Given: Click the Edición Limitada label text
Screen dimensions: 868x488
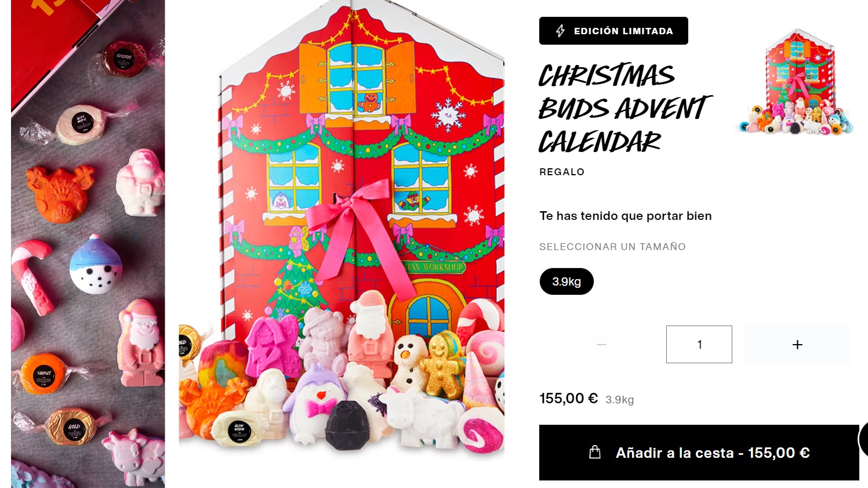Looking at the screenshot, I should pos(623,31).
